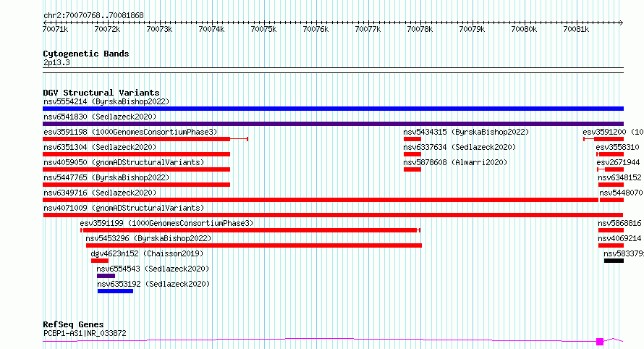Click dgv4623n152 (Chaisson2019) label
Screen dimensions: 644x349
point(147,253)
